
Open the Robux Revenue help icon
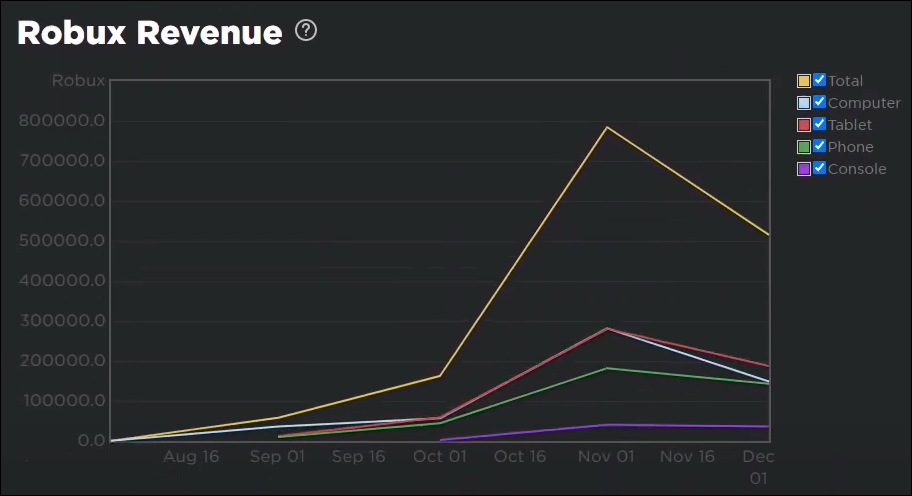[x=306, y=30]
